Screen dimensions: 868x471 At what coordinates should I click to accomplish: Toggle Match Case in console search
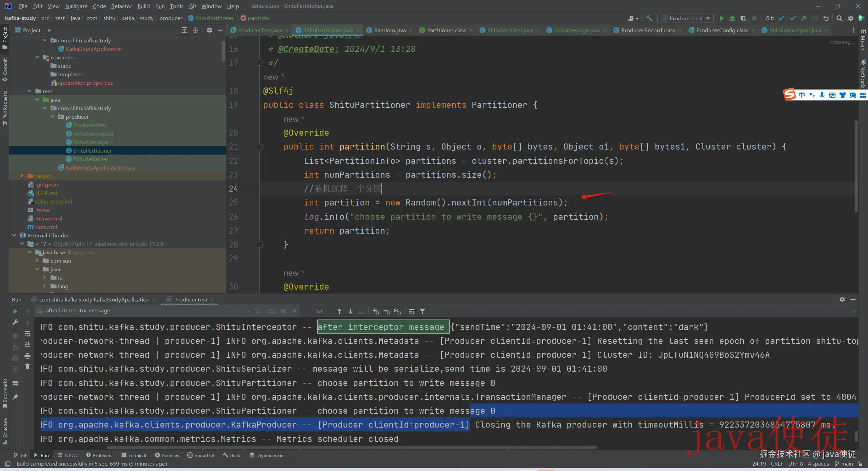point(272,311)
